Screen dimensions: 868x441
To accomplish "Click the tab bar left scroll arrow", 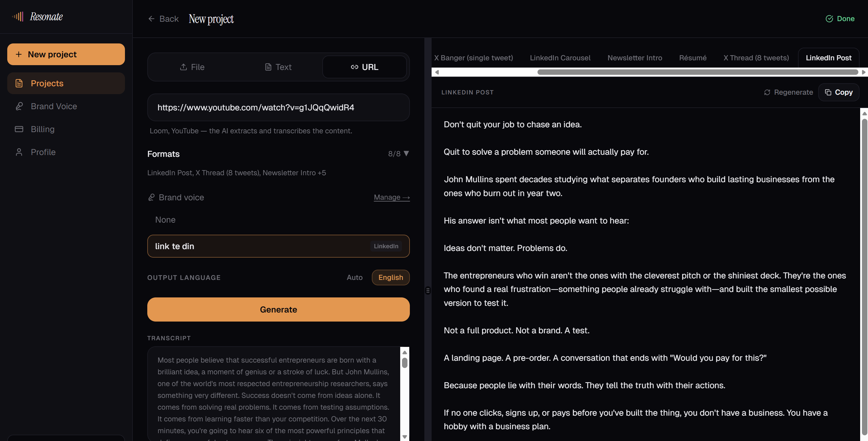I will point(437,72).
